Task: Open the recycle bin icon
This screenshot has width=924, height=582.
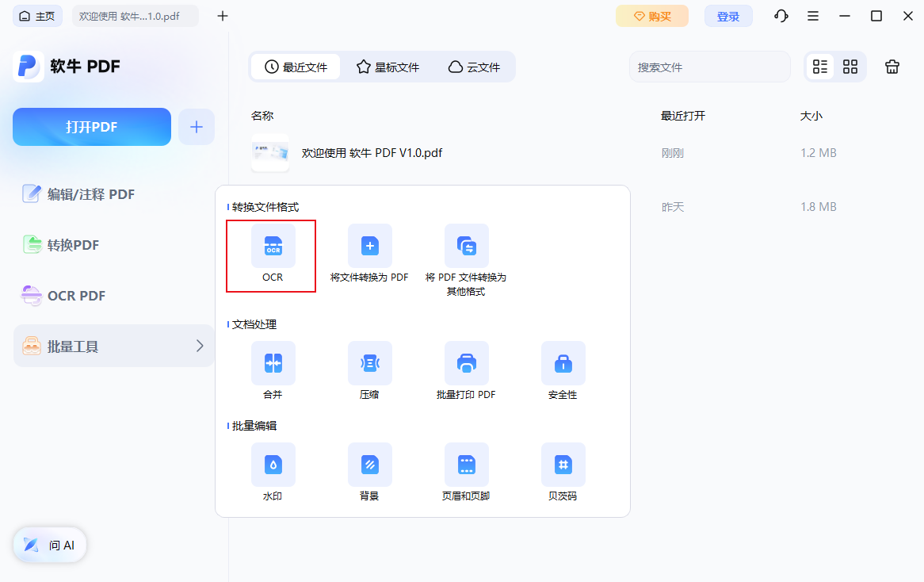Action: coord(892,67)
